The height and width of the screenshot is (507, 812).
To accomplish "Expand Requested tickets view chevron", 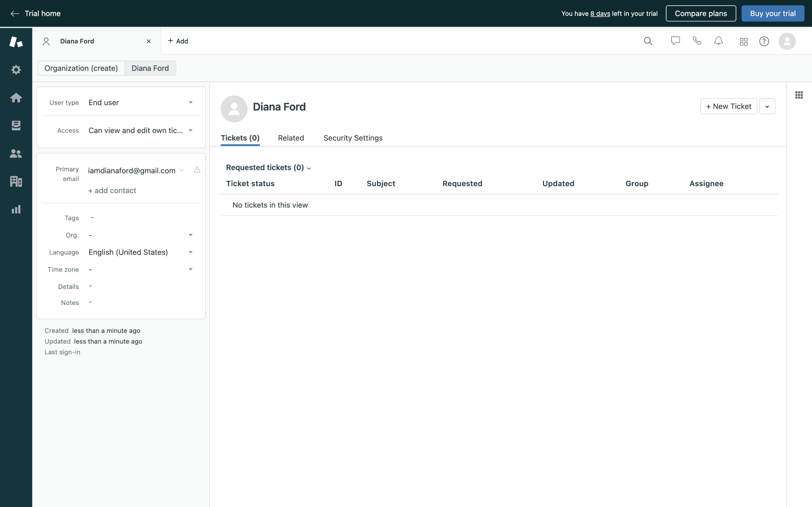I will (x=309, y=168).
